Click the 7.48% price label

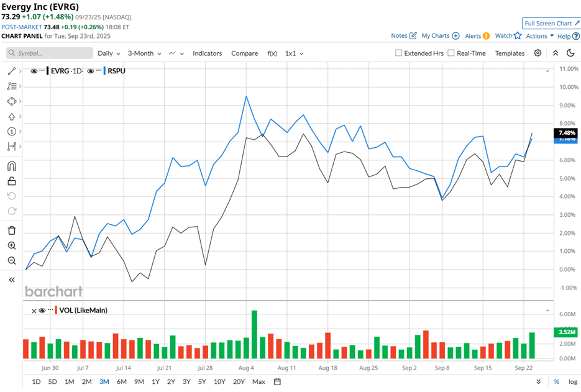(566, 133)
